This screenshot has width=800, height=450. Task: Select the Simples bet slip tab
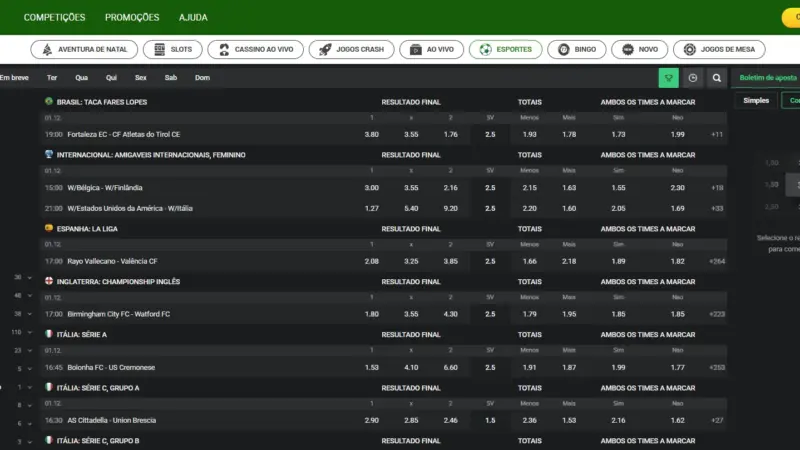pos(756,101)
